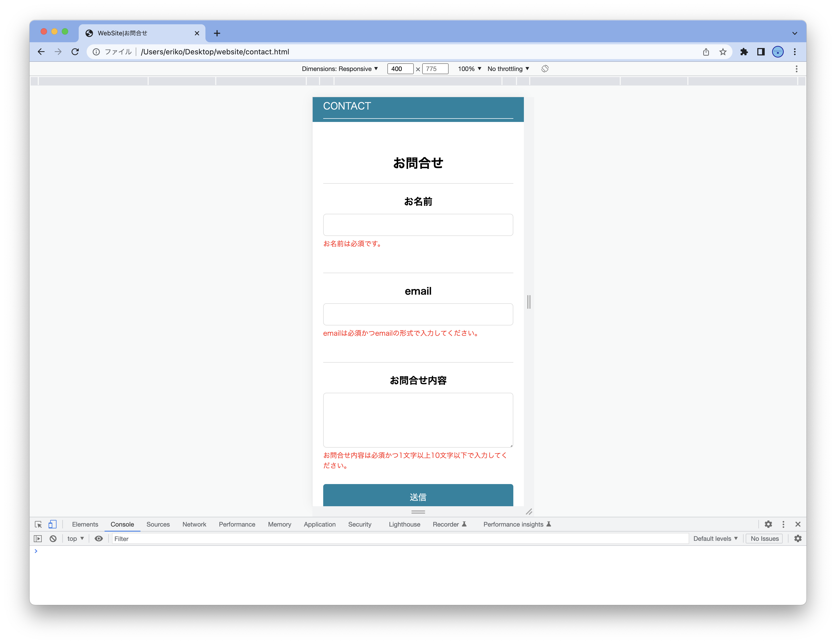836x644 pixels.
Task: Expand the 100% zoom dropdown
Action: click(x=469, y=69)
